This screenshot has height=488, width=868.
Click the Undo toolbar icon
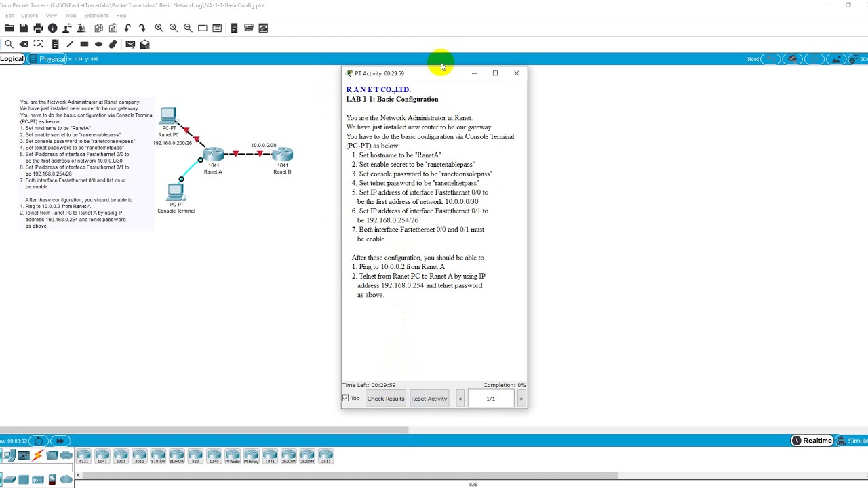(x=127, y=28)
